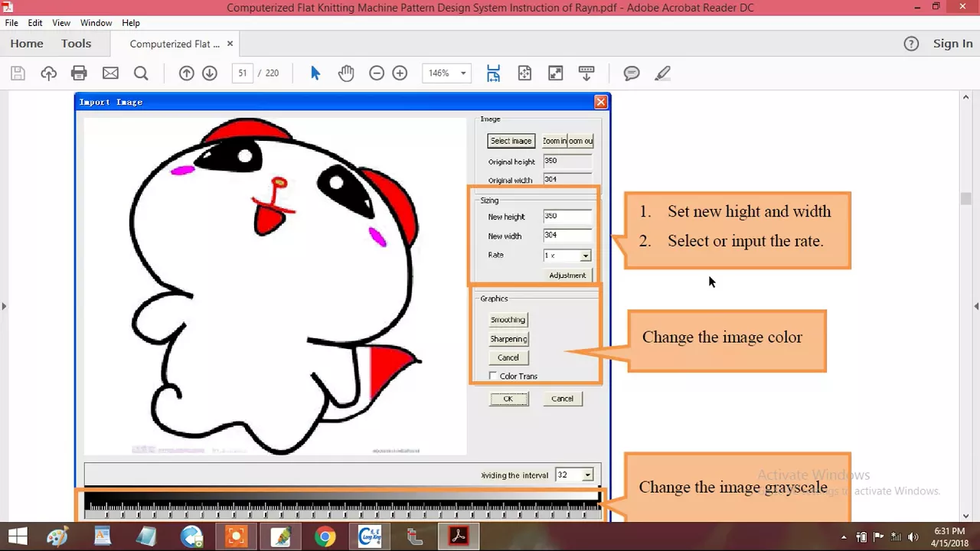Click the orange screen recorder taskbar icon
Image resolution: width=980 pixels, height=551 pixels.
pyautogui.click(x=237, y=536)
